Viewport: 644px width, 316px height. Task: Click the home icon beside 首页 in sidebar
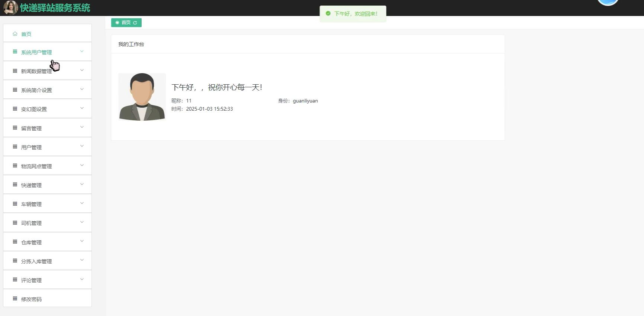[15, 34]
